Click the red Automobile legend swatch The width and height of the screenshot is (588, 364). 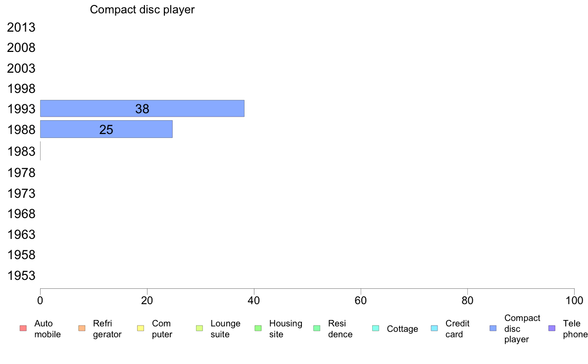[x=23, y=328]
